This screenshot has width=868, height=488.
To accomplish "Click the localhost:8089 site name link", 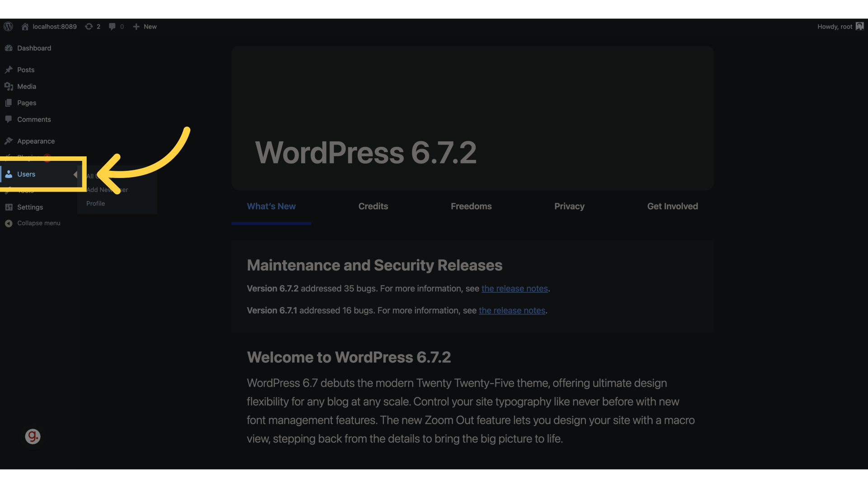I will click(x=55, y=27).
